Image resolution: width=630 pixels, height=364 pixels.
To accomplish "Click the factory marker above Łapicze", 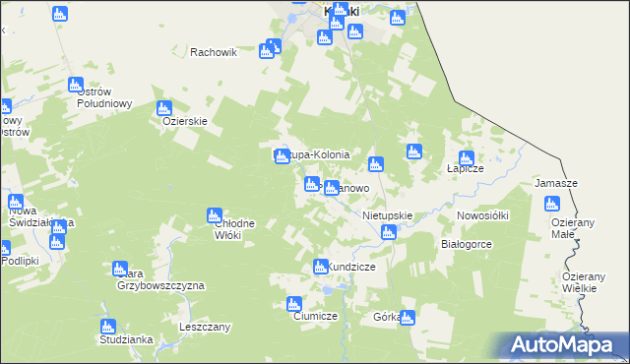I will click(x=466, y=158).
